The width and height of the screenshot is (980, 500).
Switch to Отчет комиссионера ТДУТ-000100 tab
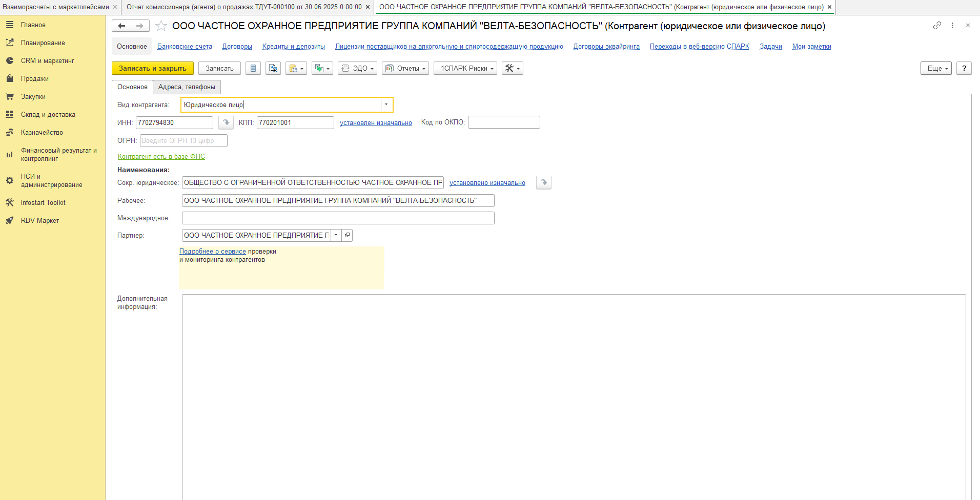[244, 7]
